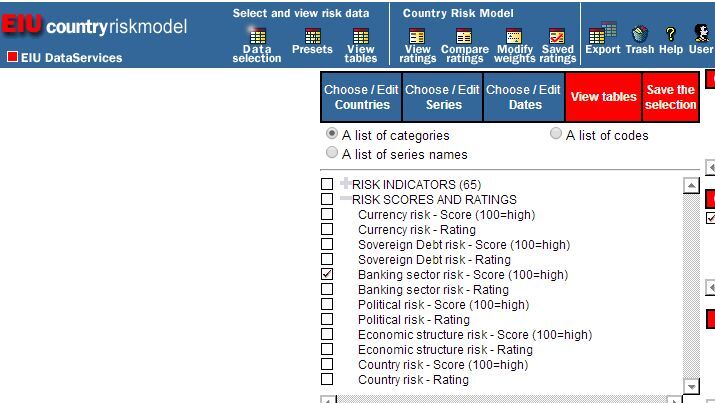
Task: Click 'Banking sector risk - Score (100=high)' text
Action: [463, 275]
